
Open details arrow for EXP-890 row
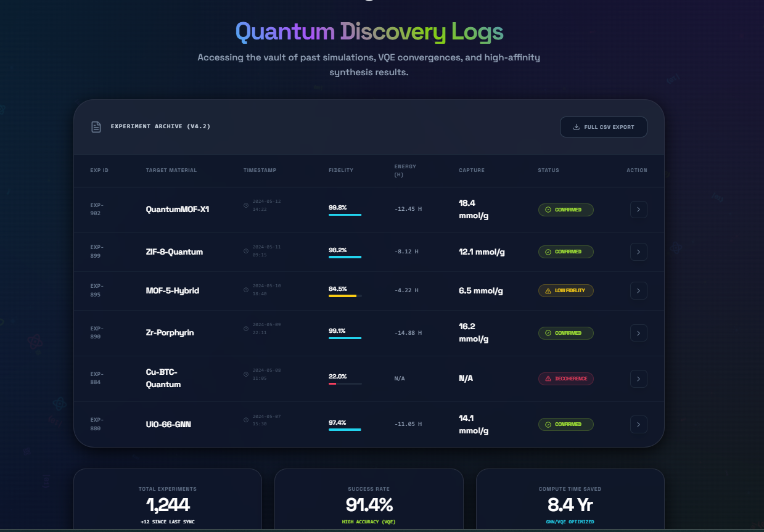pyautogui.click(x=638, y=333)
